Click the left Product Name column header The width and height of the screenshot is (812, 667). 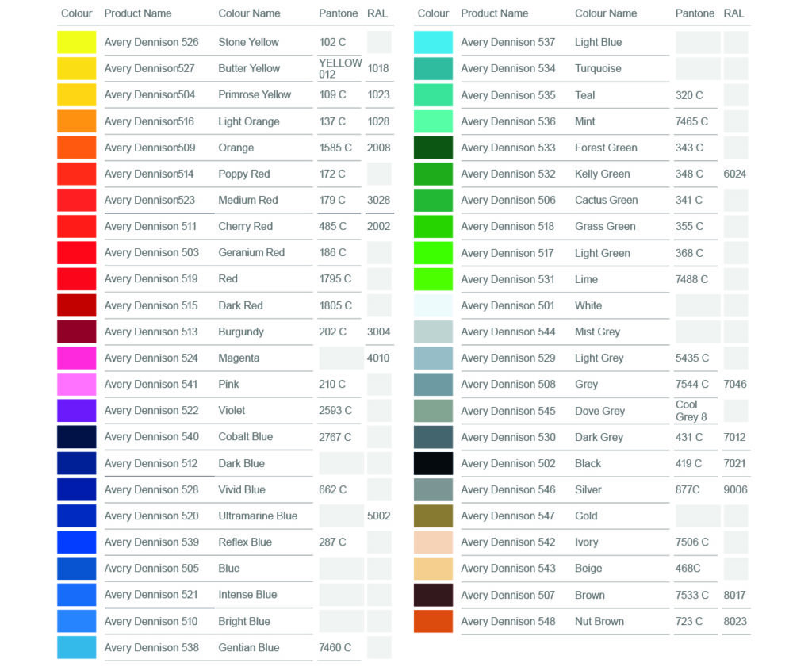138,13
